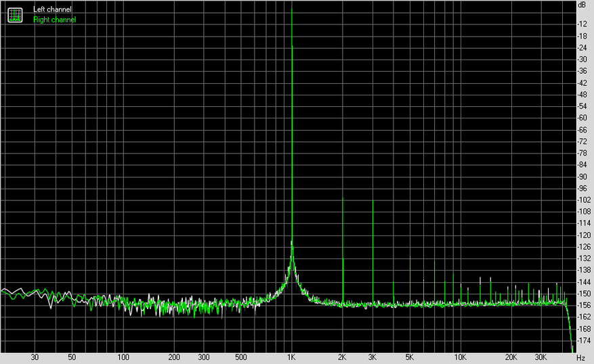Image resolution: width=594 pixels, height=364 pixels.
Task: Click the 5K frequency axis label
Action: (410, 357)
